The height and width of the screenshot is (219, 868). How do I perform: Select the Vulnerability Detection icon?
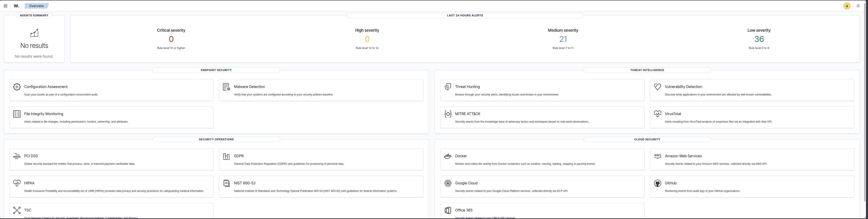click(657, 87)
